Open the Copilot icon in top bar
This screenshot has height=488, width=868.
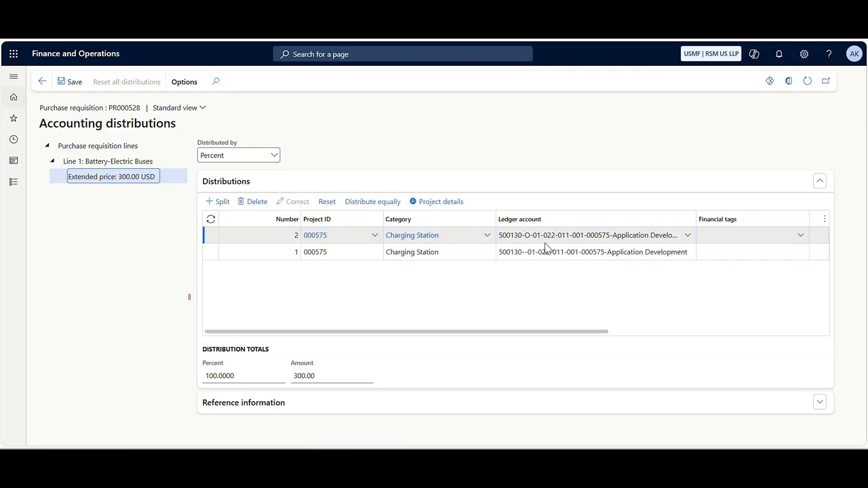pos(754,54)
